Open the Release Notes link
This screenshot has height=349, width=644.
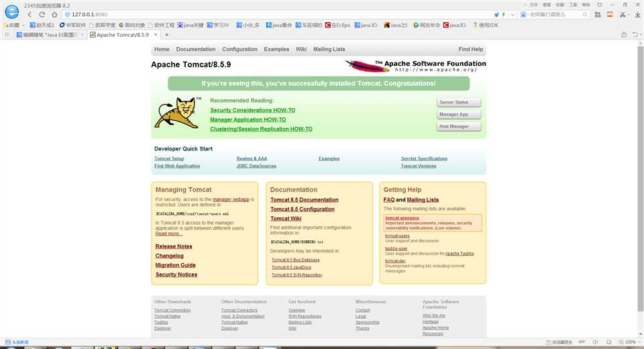[173, 246]
